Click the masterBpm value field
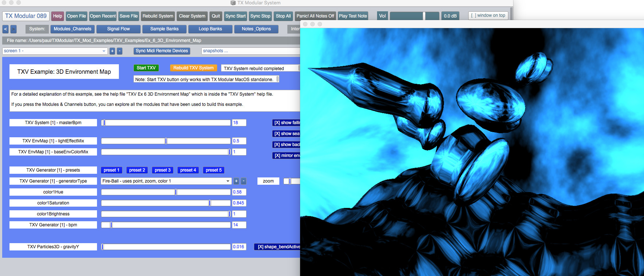The image size is (644, 276). (x=239, y=123)
